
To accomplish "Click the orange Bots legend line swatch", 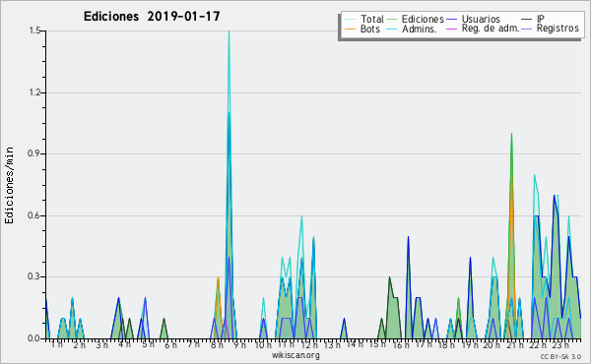I will tap(350, 29).
